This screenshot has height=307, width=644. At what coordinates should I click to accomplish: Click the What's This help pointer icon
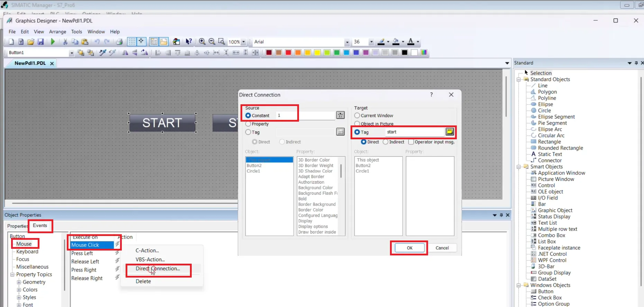(189, 42)
